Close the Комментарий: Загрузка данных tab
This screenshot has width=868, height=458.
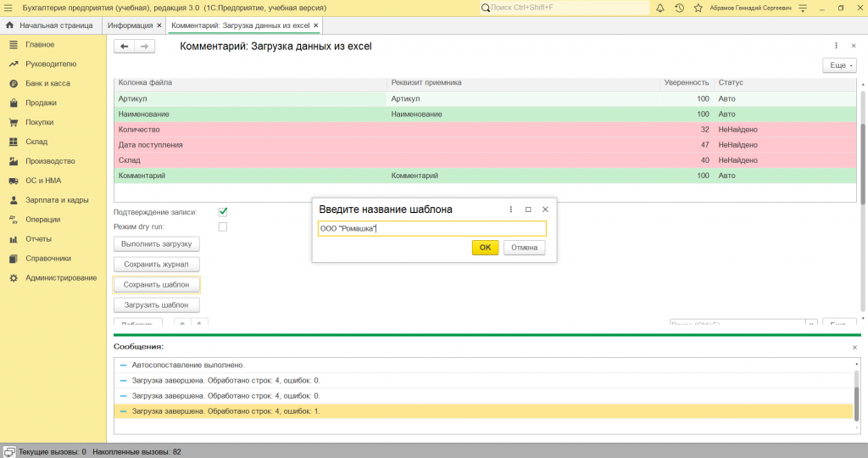click(315, 25)
